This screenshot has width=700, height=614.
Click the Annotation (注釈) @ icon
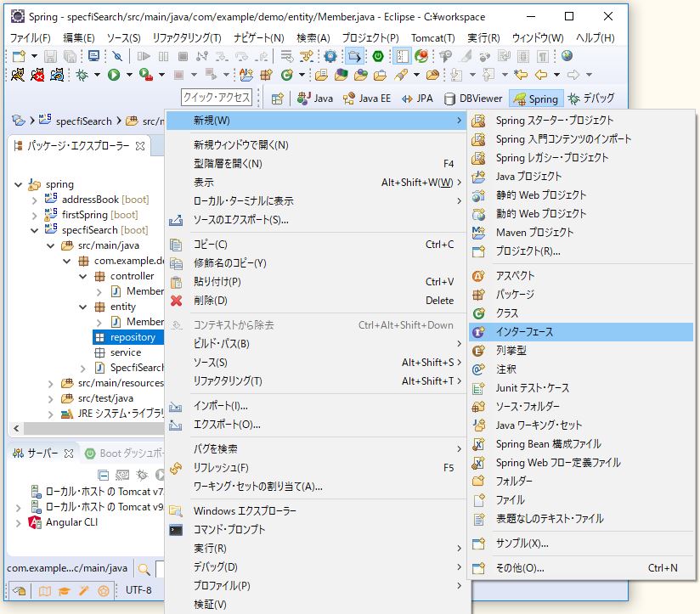click(478, 369)
